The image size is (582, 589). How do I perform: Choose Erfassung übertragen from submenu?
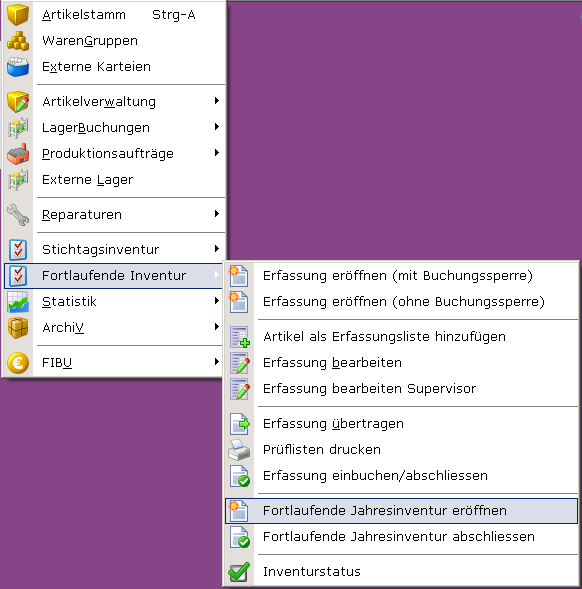[x=401, y=424]
